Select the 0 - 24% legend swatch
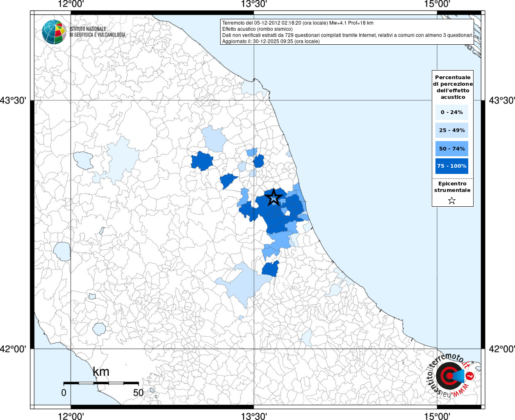Screen dimensions: 515x420 coord(452,112)
